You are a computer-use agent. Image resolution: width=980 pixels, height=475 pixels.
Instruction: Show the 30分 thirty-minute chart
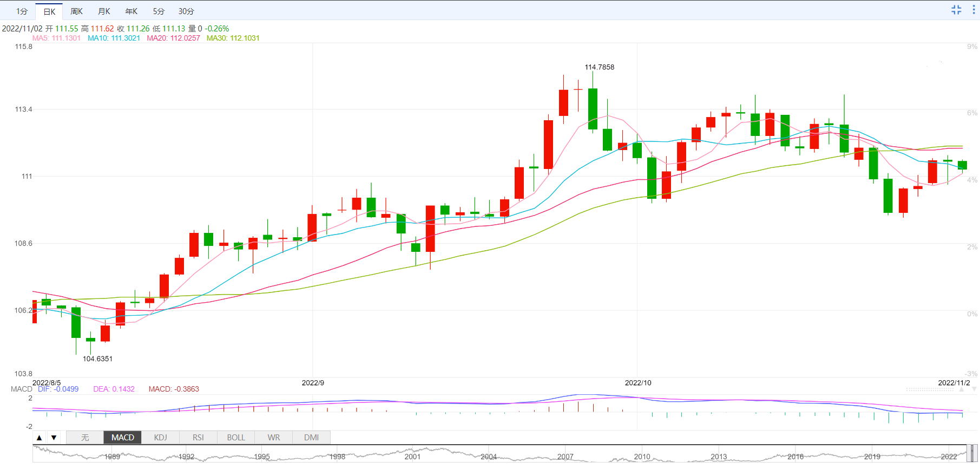pos(186,11)
